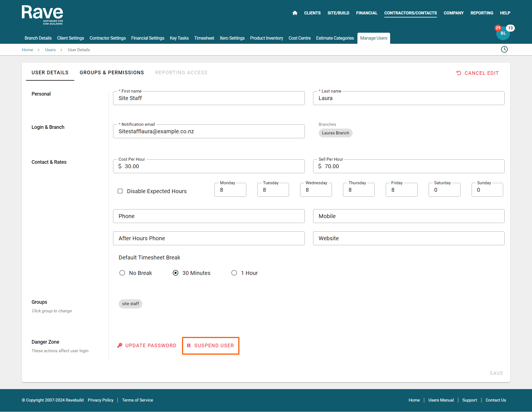This screenshot has height=412, width=532.
Task: Open the Contractors/Contacts menu
Action: pyautogui.click(x=410, y=13)
